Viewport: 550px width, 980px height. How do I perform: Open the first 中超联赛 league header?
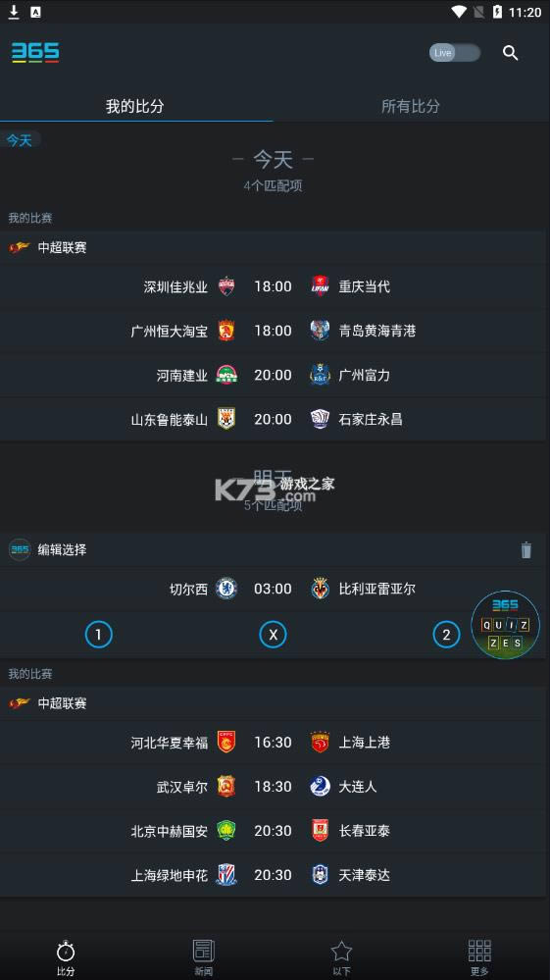(273, 247)
